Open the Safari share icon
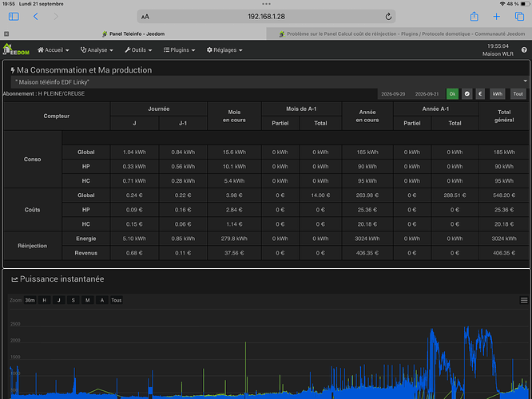The image size is (532, 399). pyautogui.click(x=474, y=16)
